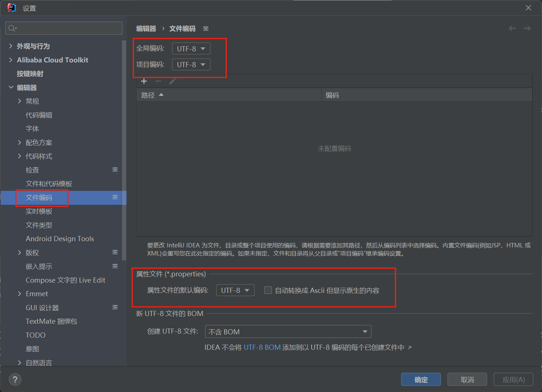
Task: Click the 取消 button
Action: [x=467, y=380]
